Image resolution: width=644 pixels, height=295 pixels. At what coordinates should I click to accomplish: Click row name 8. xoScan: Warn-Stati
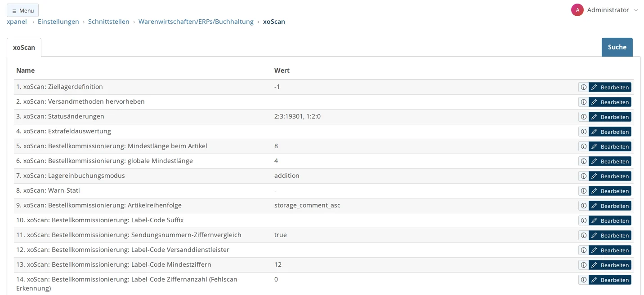(48, 190)
